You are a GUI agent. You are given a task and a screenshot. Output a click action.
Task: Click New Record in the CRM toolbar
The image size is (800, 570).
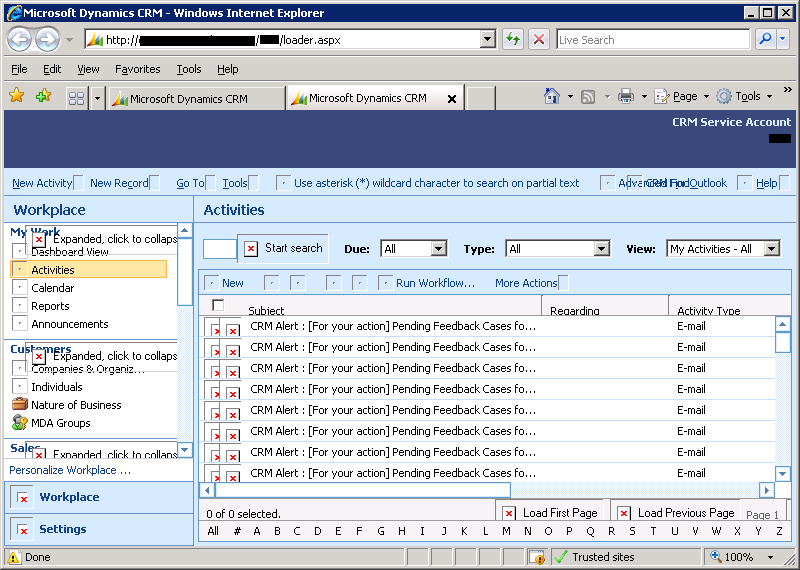coord(119,183)
